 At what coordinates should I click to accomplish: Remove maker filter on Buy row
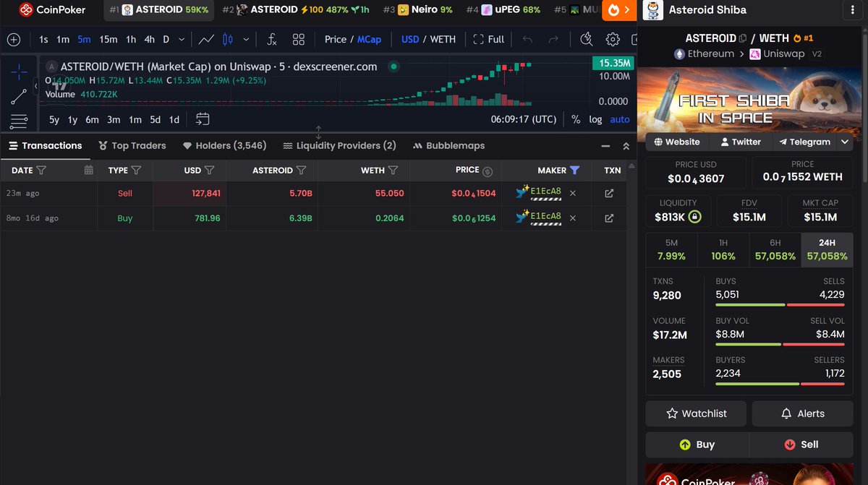(573, 218)
